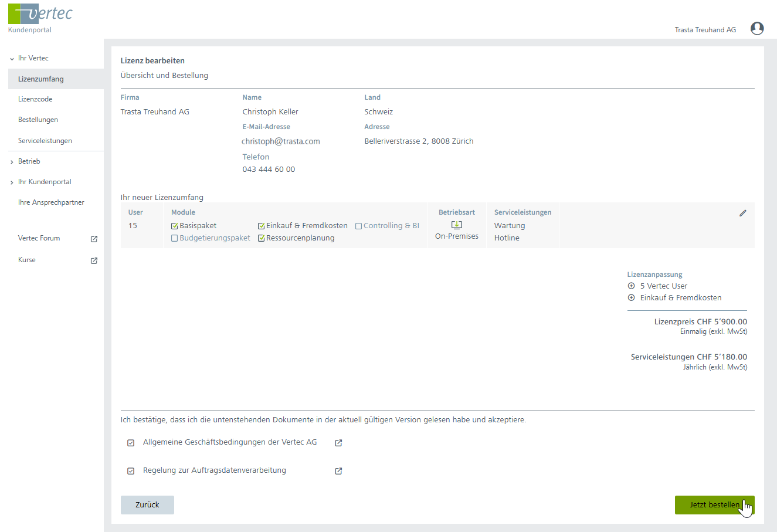Collapse the Ihr Vertec section
Viewport: 777px width, 532px height.
click(x=12, y=59)
